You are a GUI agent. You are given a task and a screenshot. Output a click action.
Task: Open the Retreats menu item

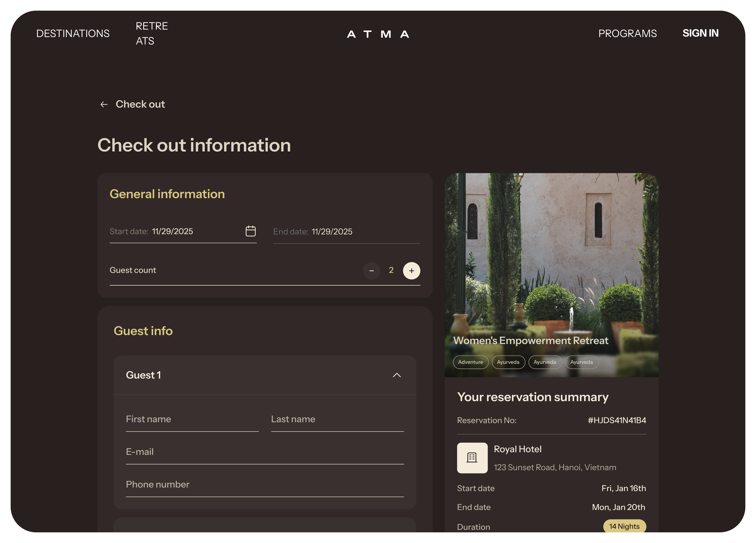pos(152,33)
